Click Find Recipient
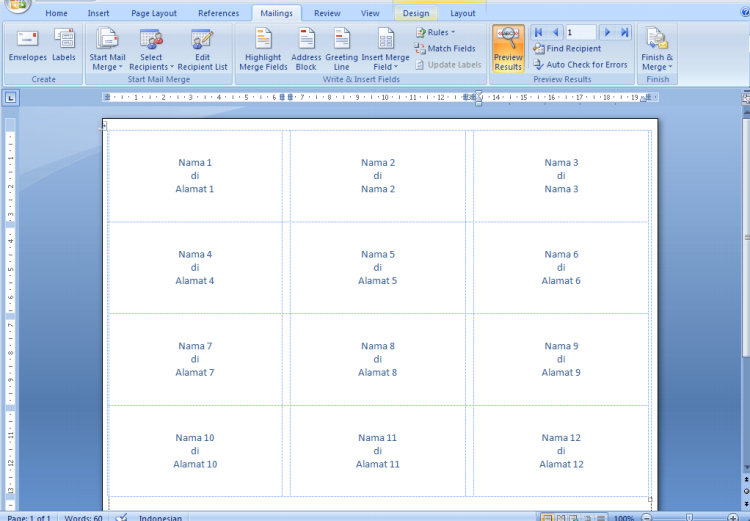 (x=567, y=48)
